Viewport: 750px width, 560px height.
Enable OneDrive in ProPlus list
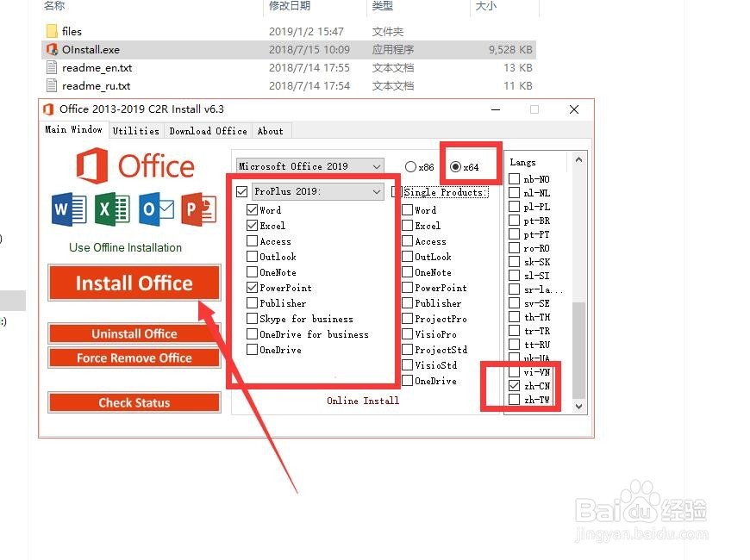coord(252,350)
